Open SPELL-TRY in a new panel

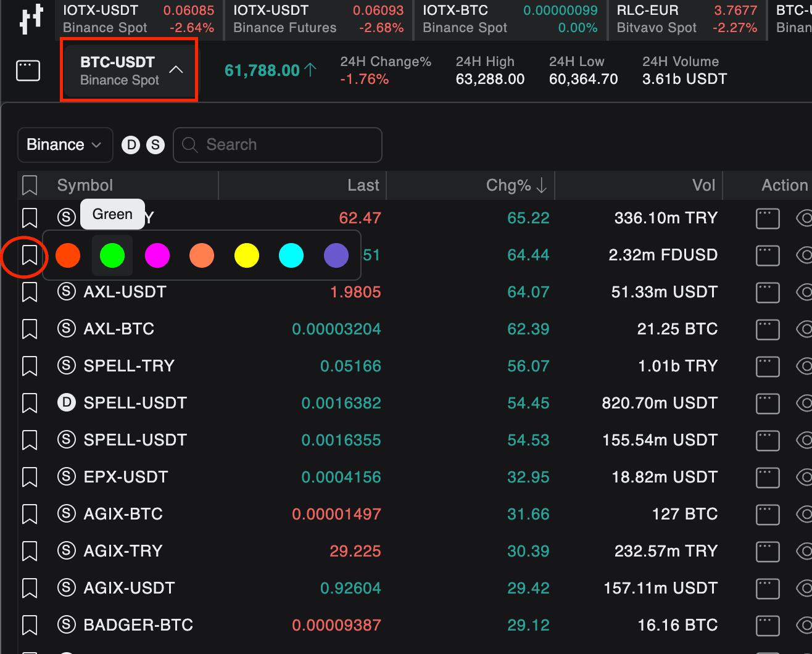768,366
